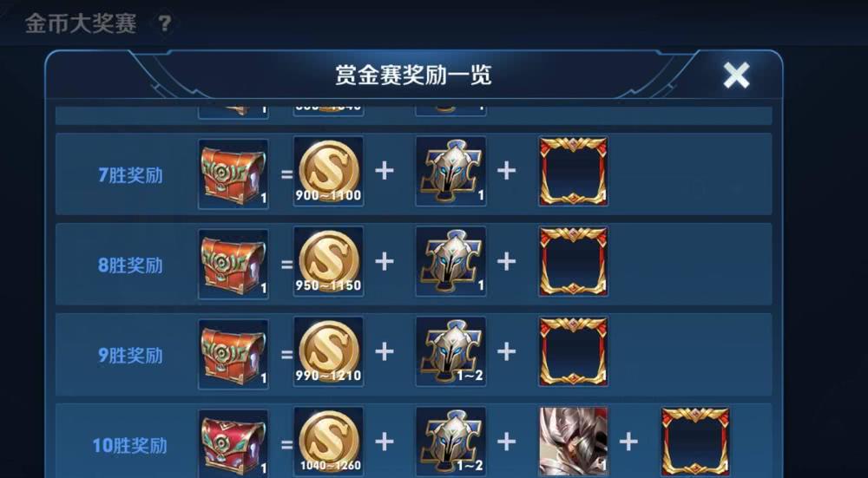
Task: Tap the 9-win helmet fragment 1~2 icon
Action: click(x=450, y=352)
